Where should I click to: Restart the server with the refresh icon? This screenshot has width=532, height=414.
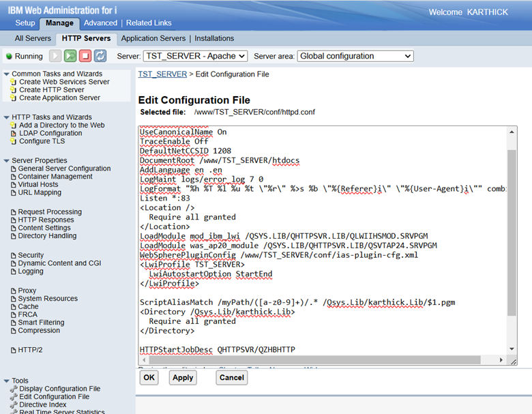click(100, 56)
